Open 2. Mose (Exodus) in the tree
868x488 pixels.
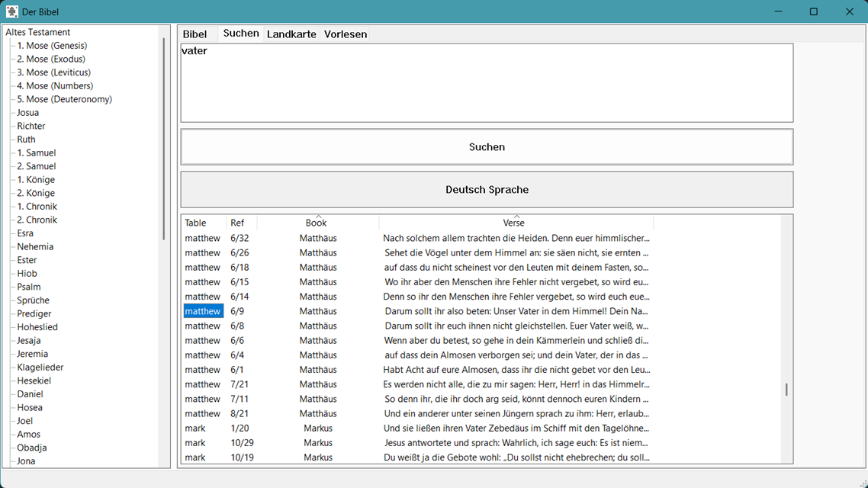click(51, 59)
